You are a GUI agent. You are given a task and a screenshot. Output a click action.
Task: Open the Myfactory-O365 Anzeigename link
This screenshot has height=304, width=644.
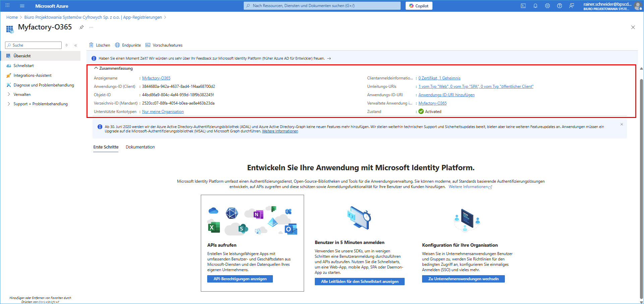pos(156,78)
